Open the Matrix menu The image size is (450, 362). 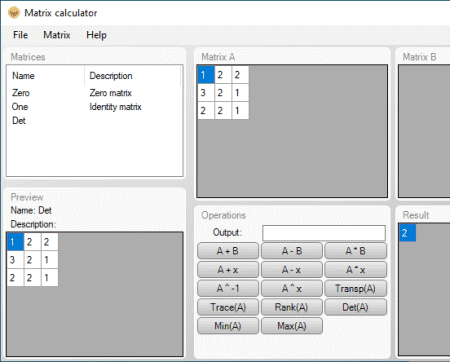tap(57, 35)
